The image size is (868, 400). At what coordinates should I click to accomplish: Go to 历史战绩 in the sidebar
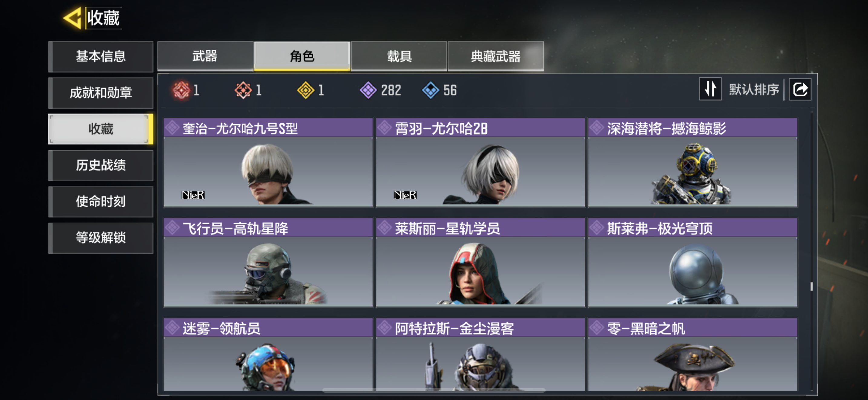pos(101,165)
